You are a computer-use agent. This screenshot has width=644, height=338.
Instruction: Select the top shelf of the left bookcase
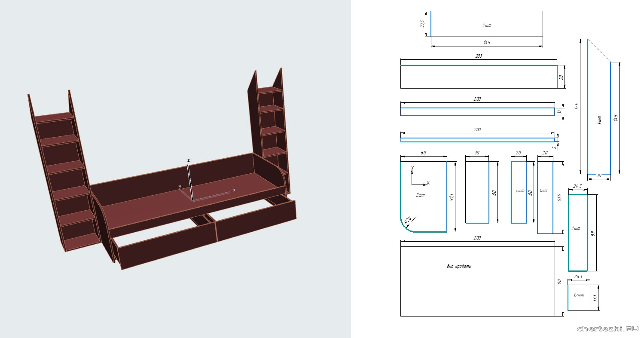pos(55,117)
